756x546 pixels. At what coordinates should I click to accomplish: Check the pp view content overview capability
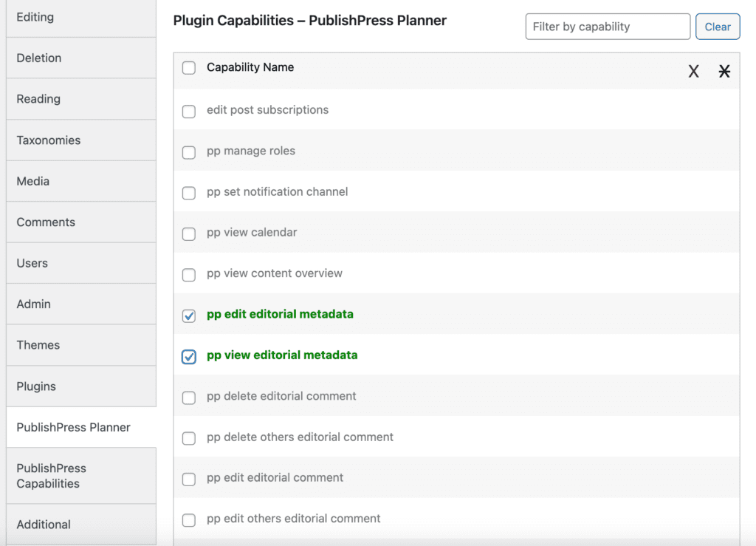(x=188, y=273)
